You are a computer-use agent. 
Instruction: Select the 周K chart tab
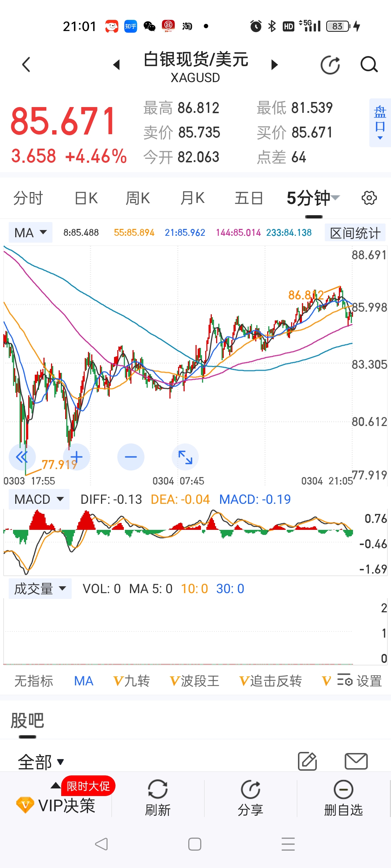(138, 198)
